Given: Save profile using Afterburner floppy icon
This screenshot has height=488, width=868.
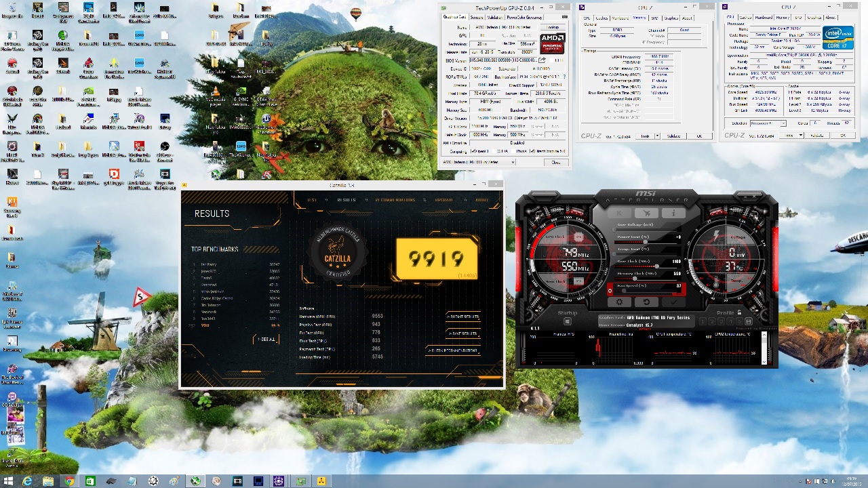Looking at the screenshot, I should tap(749, 321).
